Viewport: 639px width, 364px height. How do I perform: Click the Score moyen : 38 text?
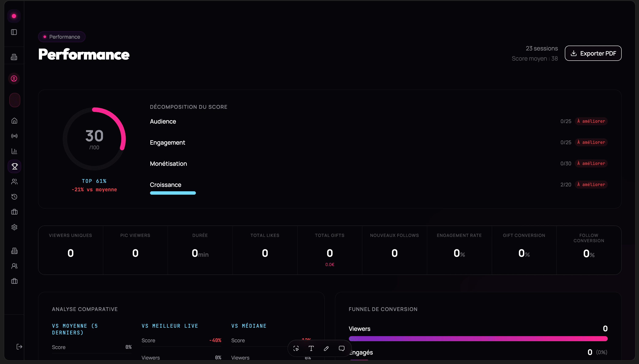tap(535, 58)
